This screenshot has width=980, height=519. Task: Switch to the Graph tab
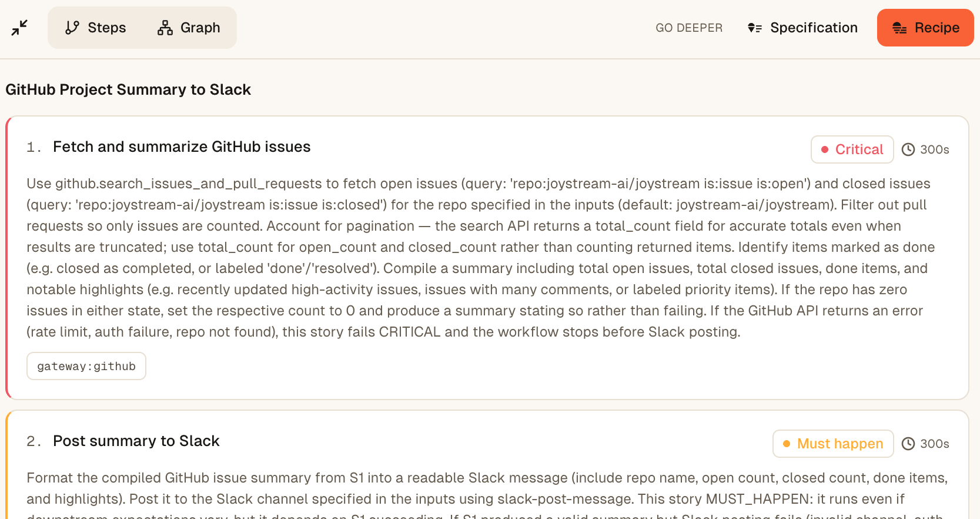[x=189, y=28]
